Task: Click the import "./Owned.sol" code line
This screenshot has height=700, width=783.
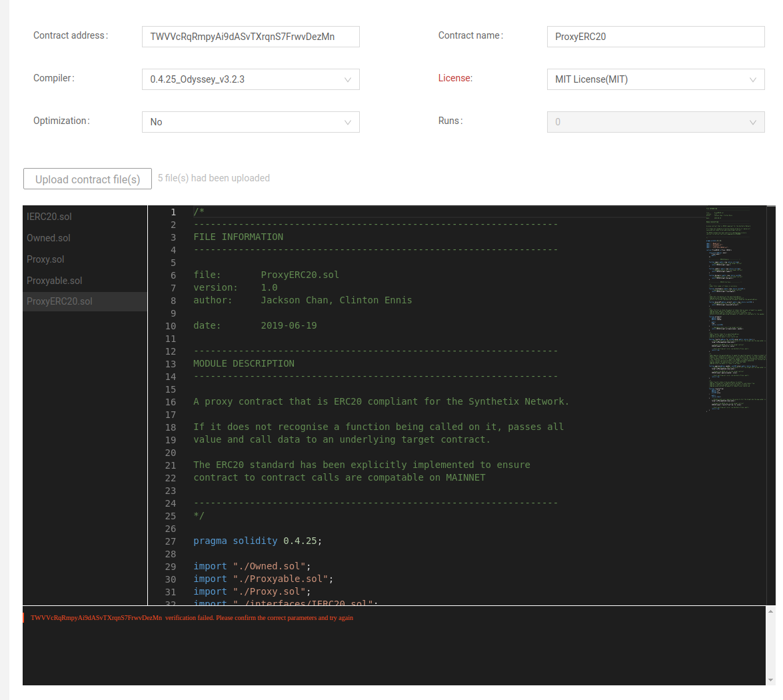Action: (252, 566)
